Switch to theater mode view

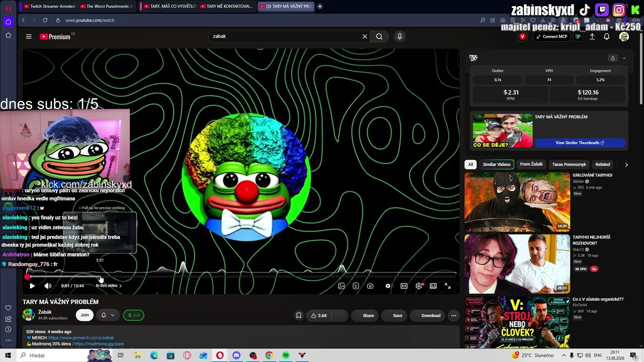(433, 286)
